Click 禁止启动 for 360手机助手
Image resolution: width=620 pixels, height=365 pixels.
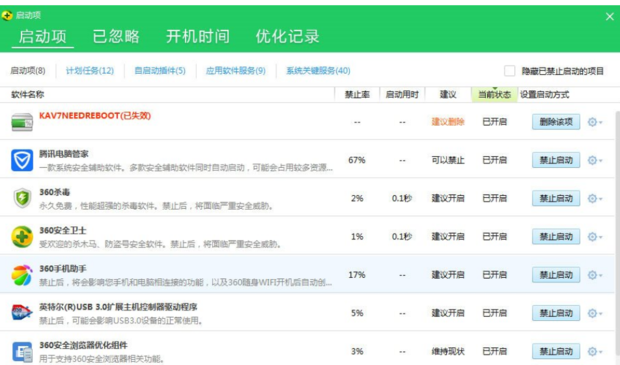pos(556,275)
